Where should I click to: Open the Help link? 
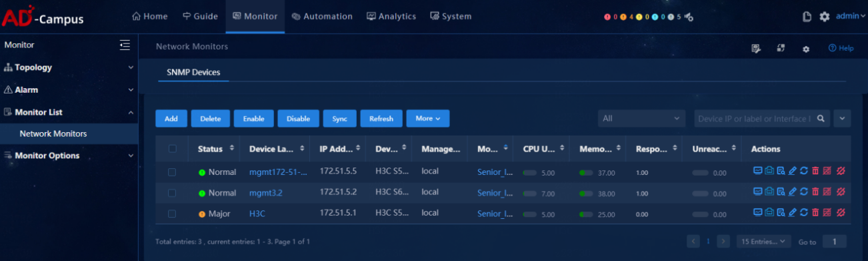point(841,48)
